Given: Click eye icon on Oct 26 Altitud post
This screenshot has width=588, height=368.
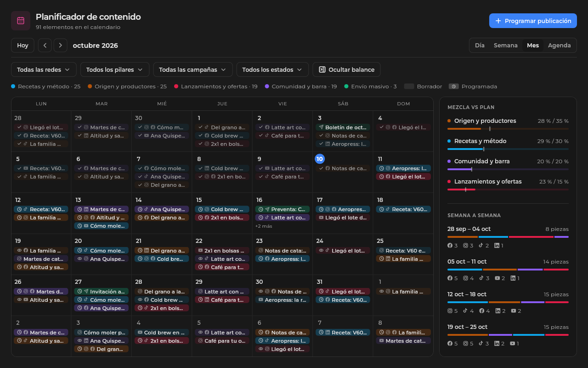Looking at the screenshot, I should pos(19,300).
